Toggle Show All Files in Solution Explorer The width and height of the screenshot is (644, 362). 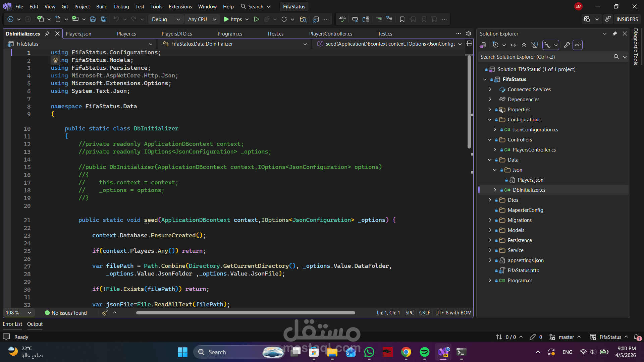(535, 45)
